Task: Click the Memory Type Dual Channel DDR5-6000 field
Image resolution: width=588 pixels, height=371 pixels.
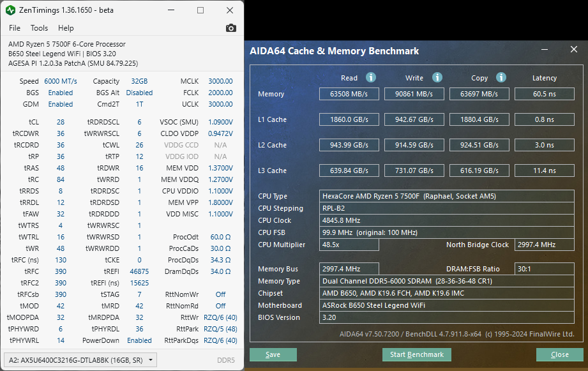Action: (x=447, y=281)
